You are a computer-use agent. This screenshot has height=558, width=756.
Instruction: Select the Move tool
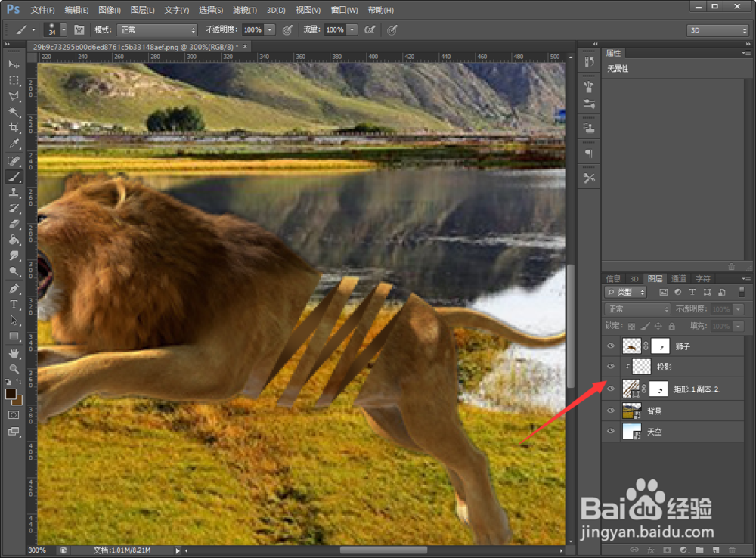pos(14,64)
